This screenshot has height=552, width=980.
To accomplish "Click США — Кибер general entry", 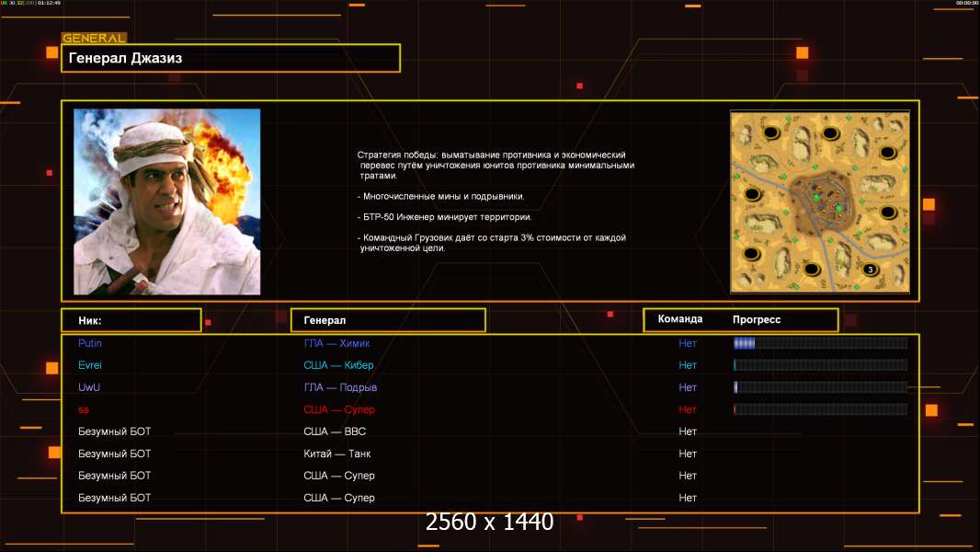I will pyautogui.click(x=338, y=365).
